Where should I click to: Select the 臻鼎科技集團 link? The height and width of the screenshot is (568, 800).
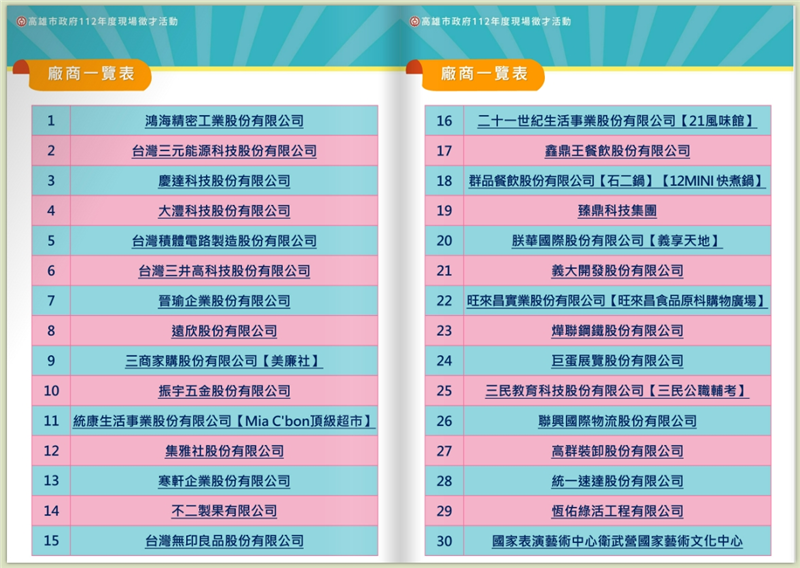[x=617, y=211]
